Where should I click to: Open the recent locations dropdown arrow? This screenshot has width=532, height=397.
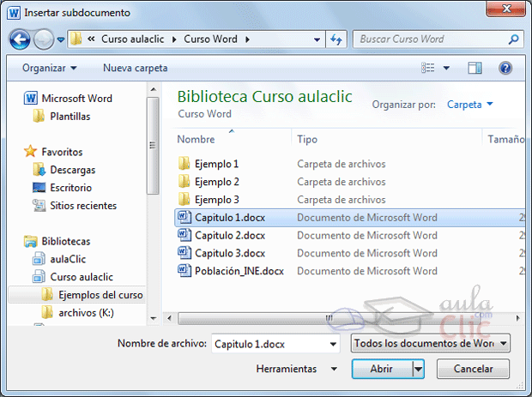pyautogui.click(x=61, y=39)
